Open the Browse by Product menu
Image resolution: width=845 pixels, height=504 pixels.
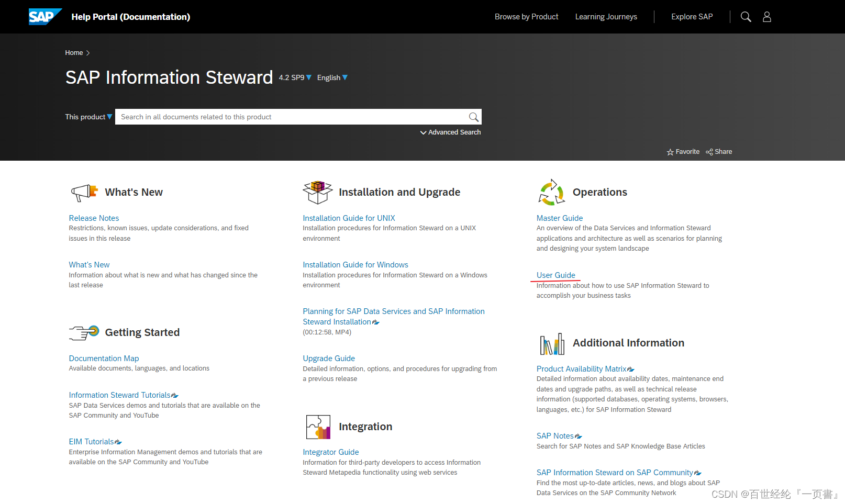click(x=526, y=17)
